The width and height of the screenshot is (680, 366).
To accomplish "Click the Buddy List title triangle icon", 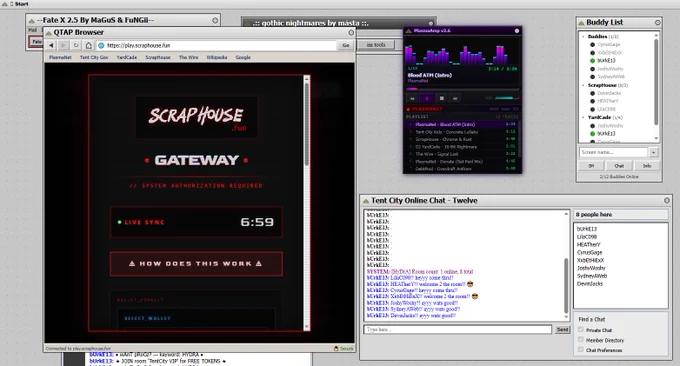I will pyautogui.click(x=581, y=23).
